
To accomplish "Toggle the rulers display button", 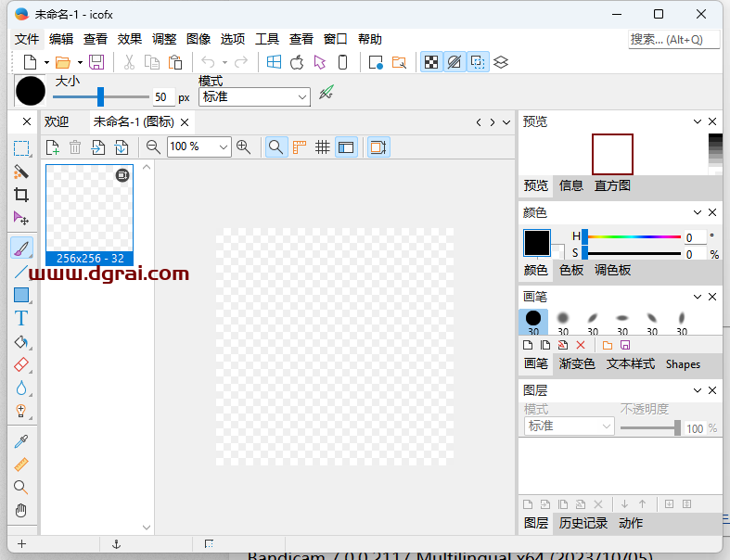I will tap(300, 147).
